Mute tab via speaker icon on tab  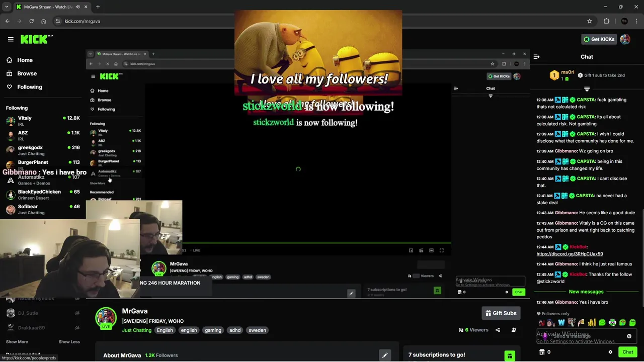click(77, 7)
